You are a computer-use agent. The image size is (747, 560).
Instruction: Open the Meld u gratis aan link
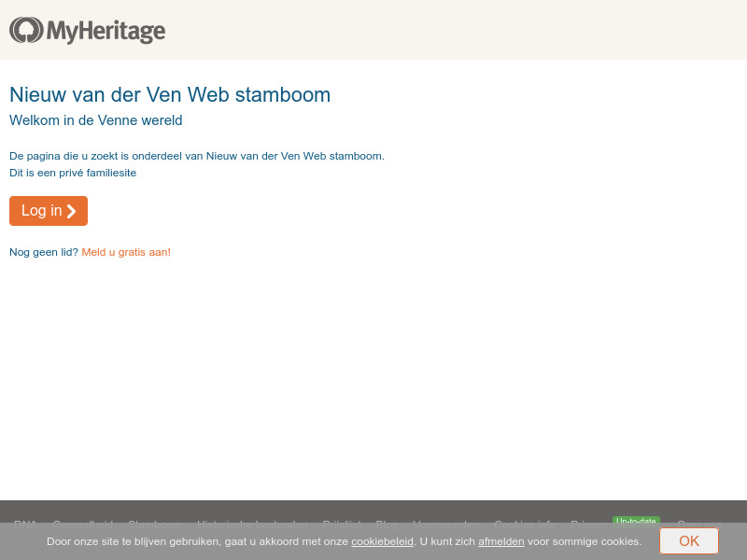125,252
